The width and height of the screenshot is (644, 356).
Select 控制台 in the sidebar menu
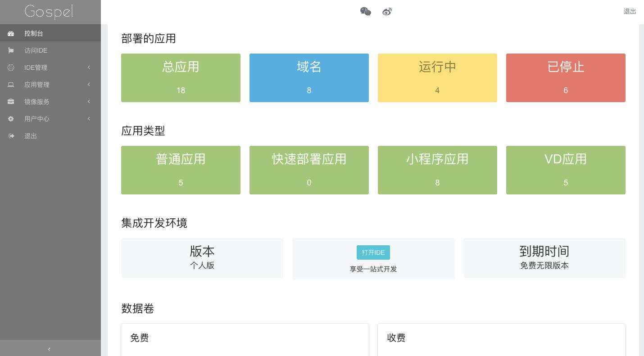pos(34,33)
